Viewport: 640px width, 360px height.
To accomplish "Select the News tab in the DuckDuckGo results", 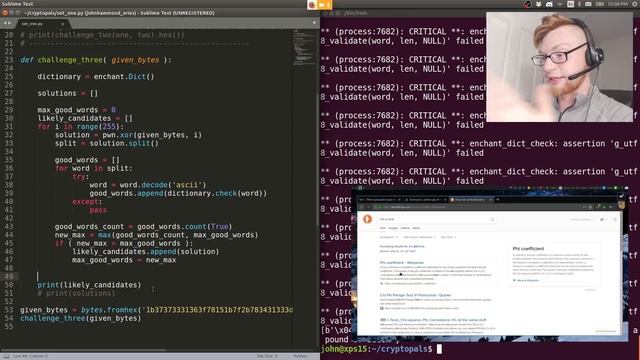I will [x=416, y=228].
